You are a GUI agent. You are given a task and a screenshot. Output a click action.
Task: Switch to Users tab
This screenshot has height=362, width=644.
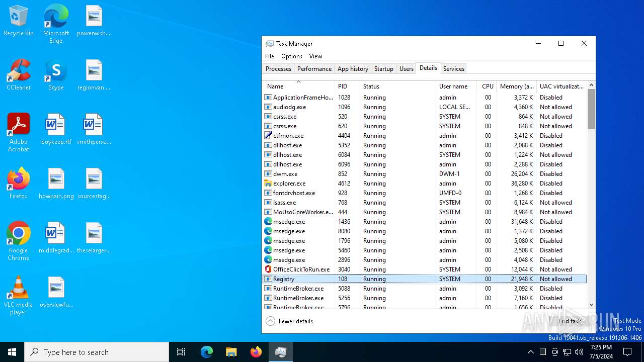406,69
